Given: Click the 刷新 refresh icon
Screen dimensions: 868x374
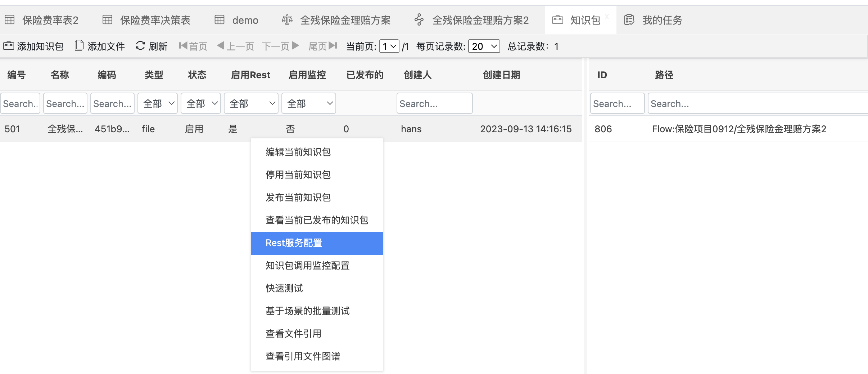Looking at the screenshot, I should 140,46.
